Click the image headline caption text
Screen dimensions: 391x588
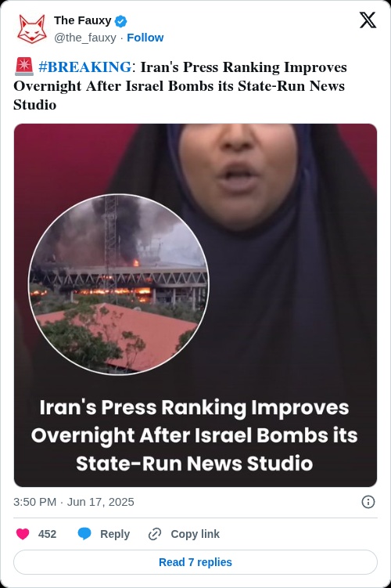click(x=195, y=435)
